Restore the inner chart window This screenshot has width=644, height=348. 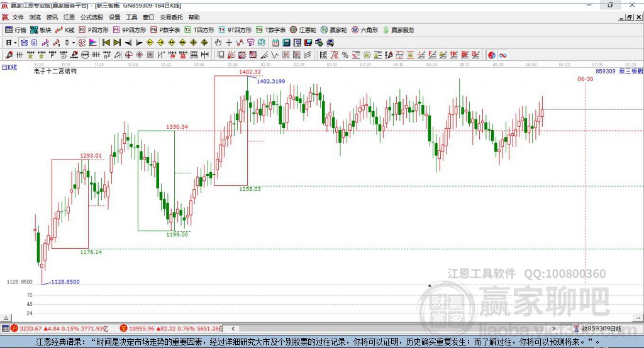click(x=630, y=17)
